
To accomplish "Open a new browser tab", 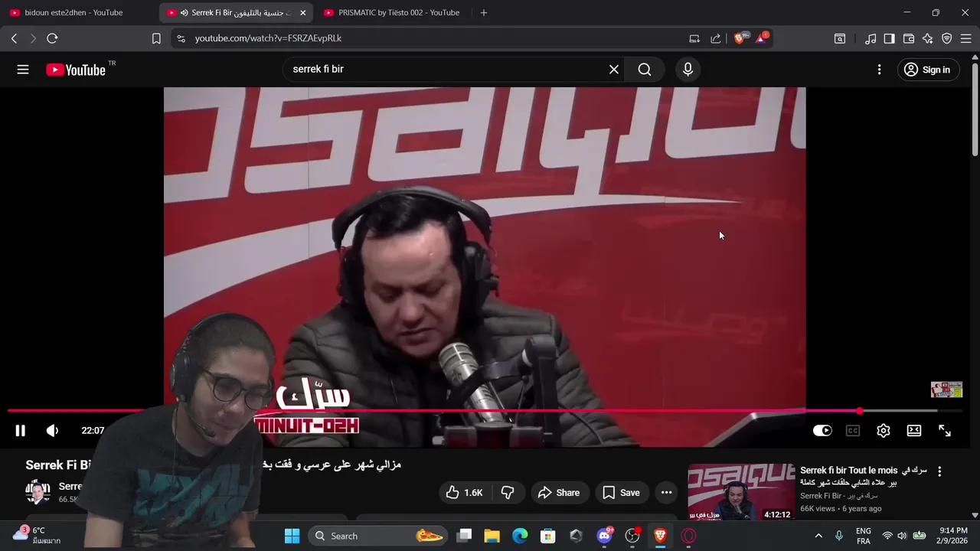I will point(483,12).
